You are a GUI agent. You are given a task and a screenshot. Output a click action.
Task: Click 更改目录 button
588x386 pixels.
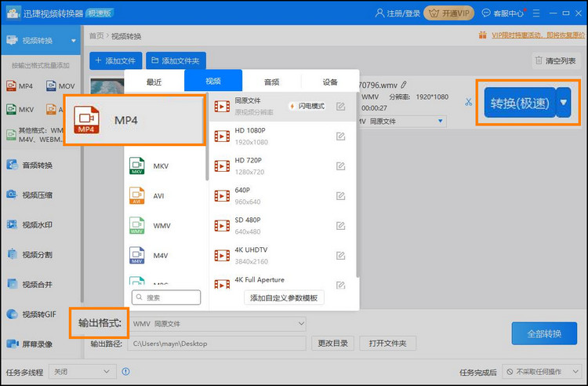pyautogui.click(x=332, y=343)
